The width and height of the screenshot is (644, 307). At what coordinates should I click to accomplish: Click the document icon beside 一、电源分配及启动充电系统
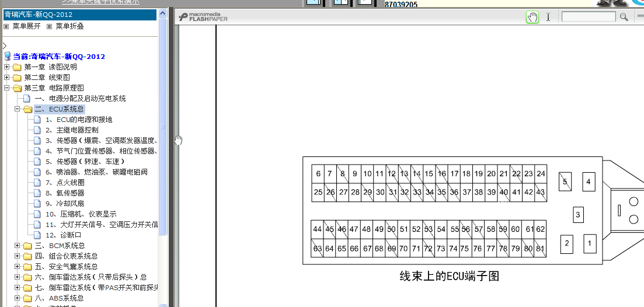tap(27, 99)
